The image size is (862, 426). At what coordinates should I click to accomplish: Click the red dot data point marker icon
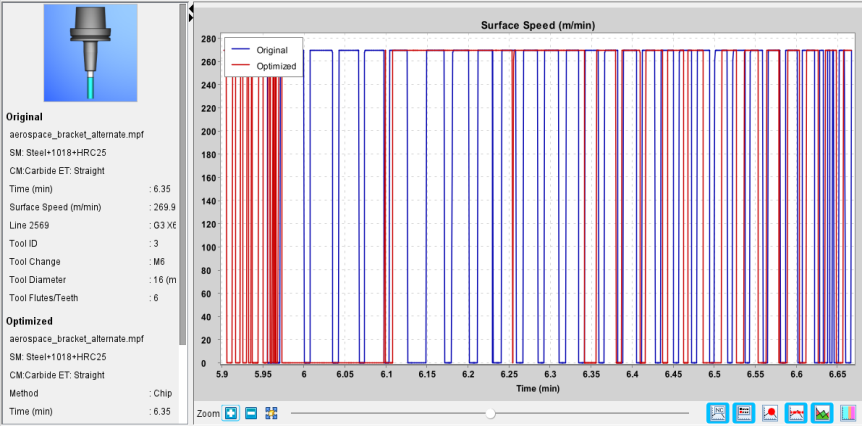point(770,412)
